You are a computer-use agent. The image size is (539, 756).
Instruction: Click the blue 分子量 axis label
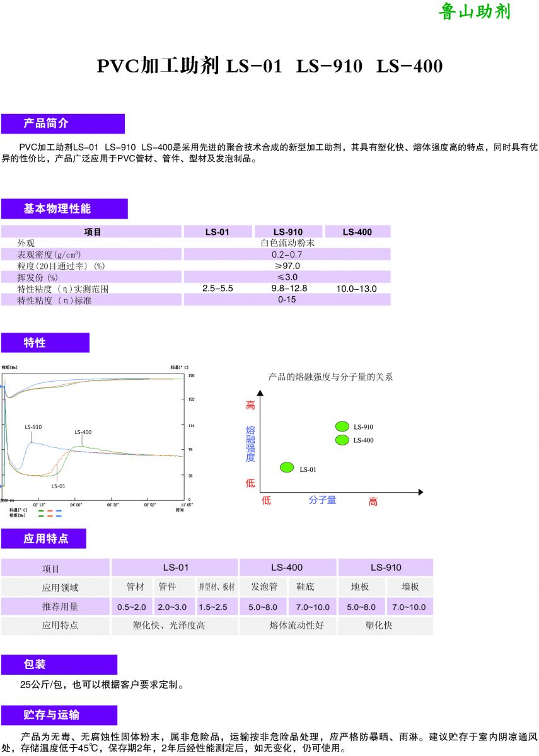tap(322, 500)
